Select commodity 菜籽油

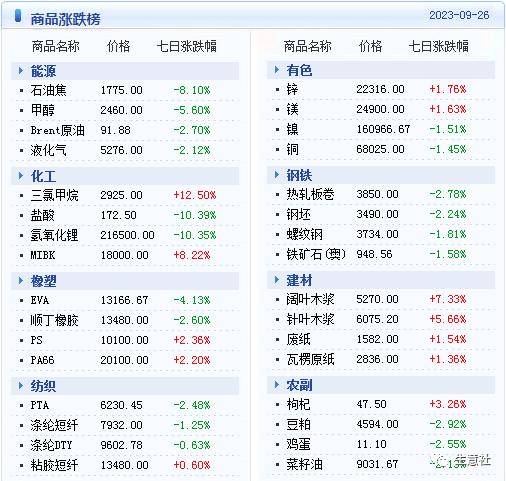(304, 464)
